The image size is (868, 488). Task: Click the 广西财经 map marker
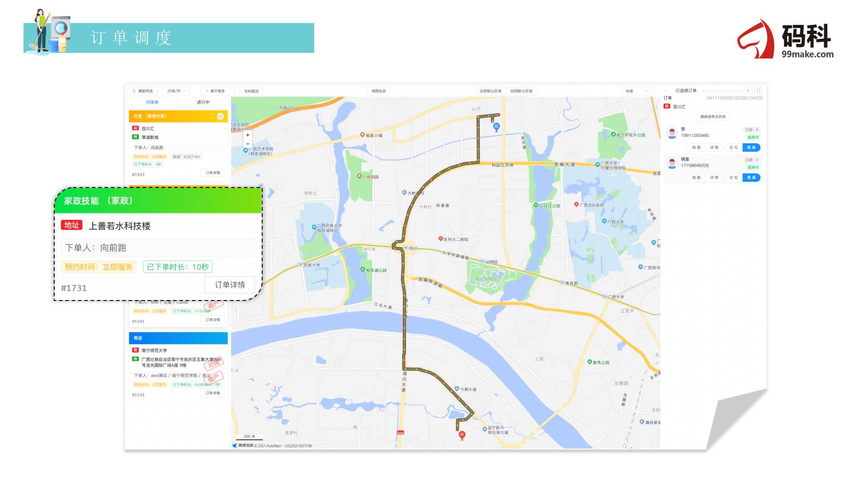pyautogui.click(x=649, y=267)
